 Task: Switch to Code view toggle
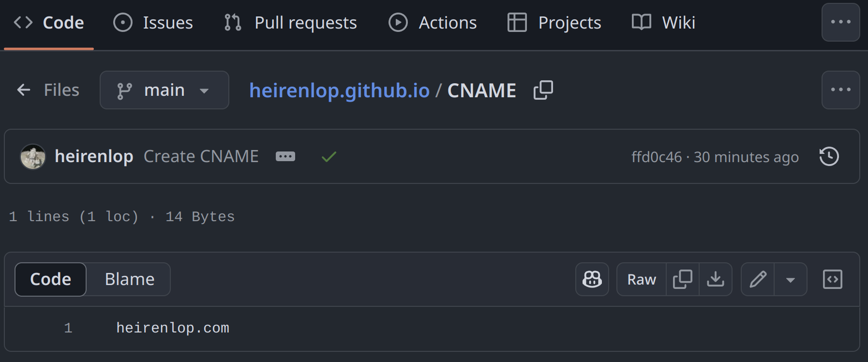point(51,279)
